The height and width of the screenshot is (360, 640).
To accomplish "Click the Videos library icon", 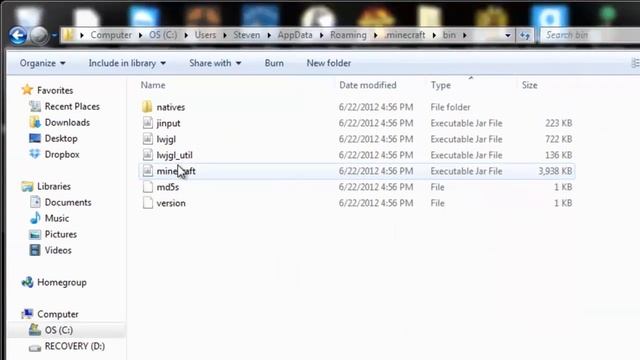I will tap(35, 250).
